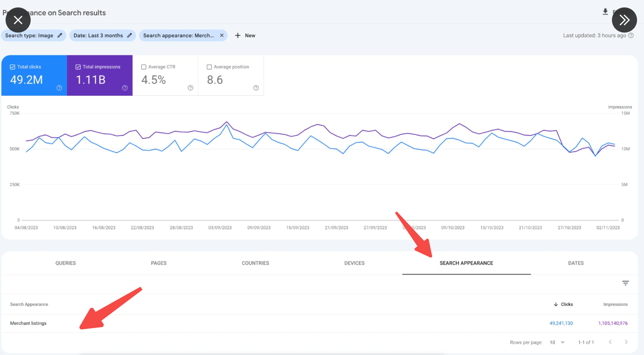Sort by Impressions column header
The width and height of the screenshot is (644, 355).
click(x=616, y=304)
